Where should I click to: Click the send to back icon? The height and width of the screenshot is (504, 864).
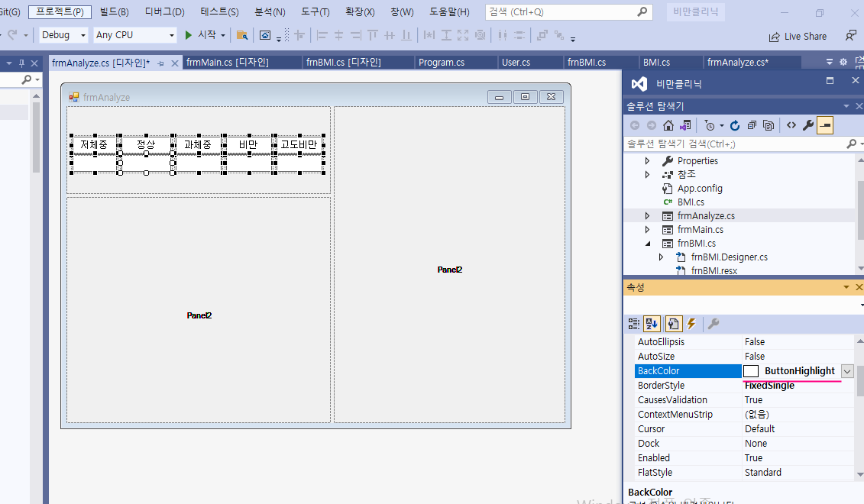(559, 35)
